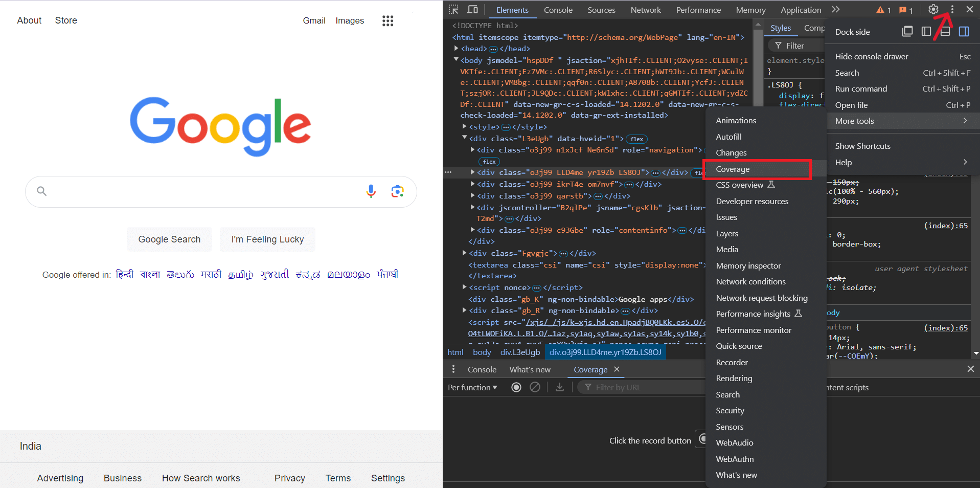Screen dimensions: 980x488
Task: Open the What's new drawer tab
Action: point(530,369)
